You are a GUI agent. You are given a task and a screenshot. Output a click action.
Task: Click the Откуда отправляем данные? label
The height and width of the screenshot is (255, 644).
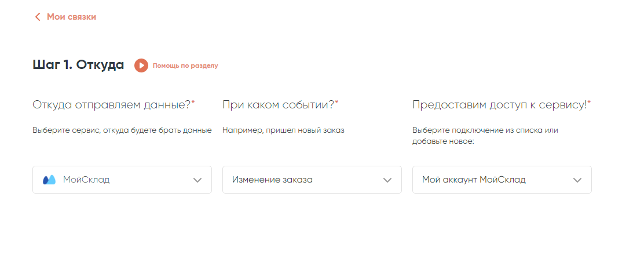pos(111,105)
